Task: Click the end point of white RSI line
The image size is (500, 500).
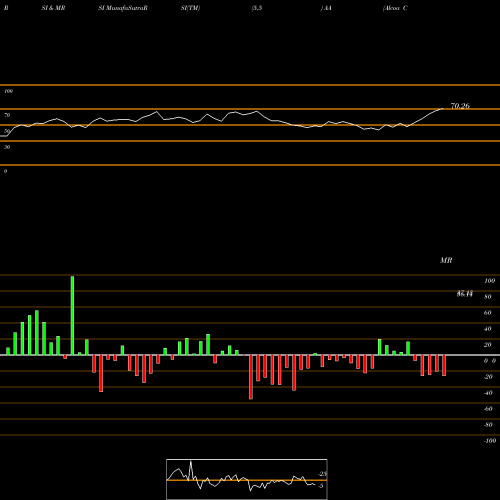Action: point(443,108)
